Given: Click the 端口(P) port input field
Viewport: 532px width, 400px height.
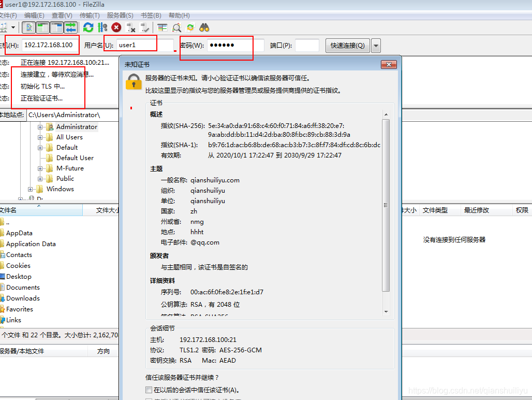Looking at the screenshot, I should [x=307, y=46].
